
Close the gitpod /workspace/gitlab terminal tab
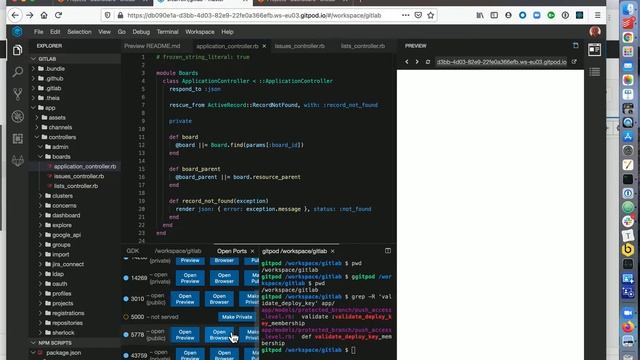point(333,251)
